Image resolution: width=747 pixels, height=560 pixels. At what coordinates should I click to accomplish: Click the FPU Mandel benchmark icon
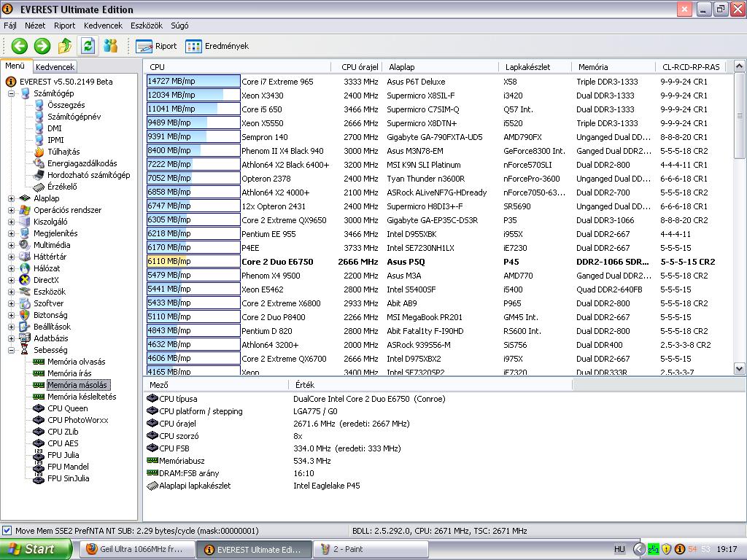pyautogui.click(x=39, y=467)
